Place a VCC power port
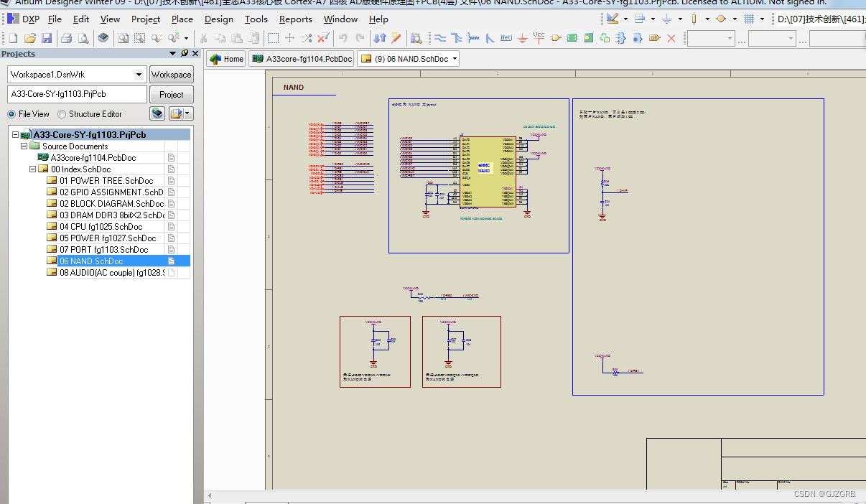 tap(539, 37)
